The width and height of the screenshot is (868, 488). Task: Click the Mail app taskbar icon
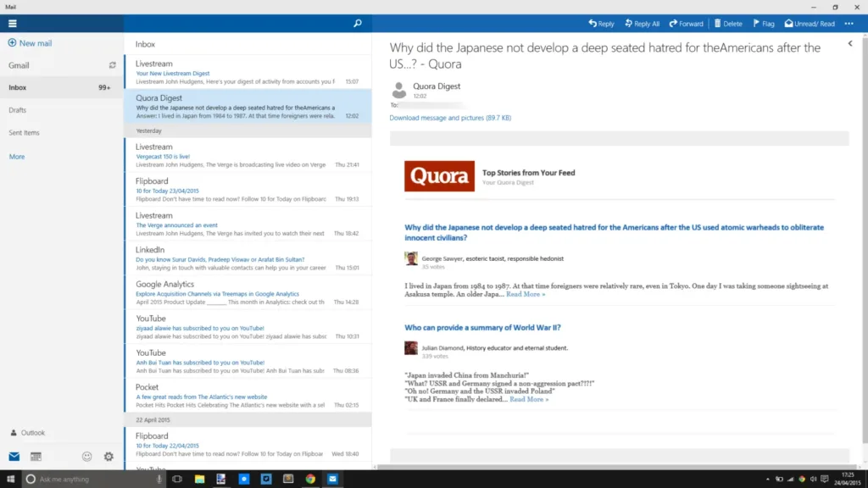pyautogui.click(x=332, y=480)
